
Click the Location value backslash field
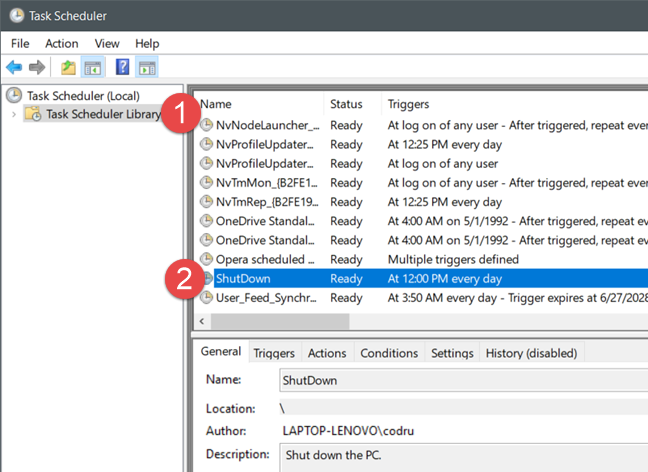coord(464,408)
